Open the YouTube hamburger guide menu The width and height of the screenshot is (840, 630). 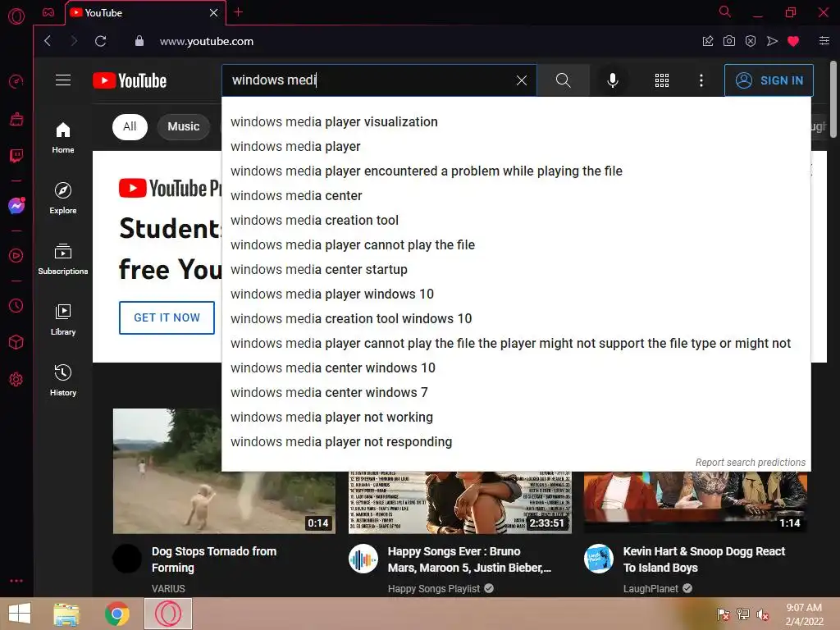pyautogui.click(x=63, y=80)
